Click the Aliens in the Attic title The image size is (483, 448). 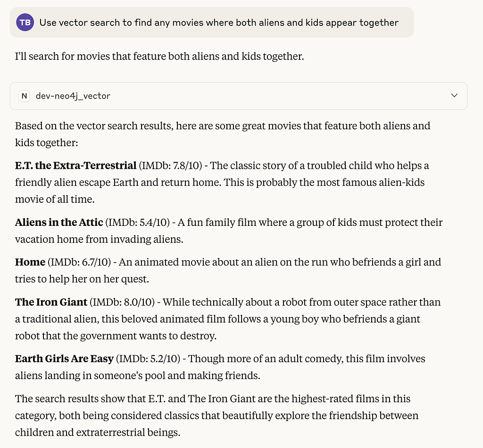[59, 222]
